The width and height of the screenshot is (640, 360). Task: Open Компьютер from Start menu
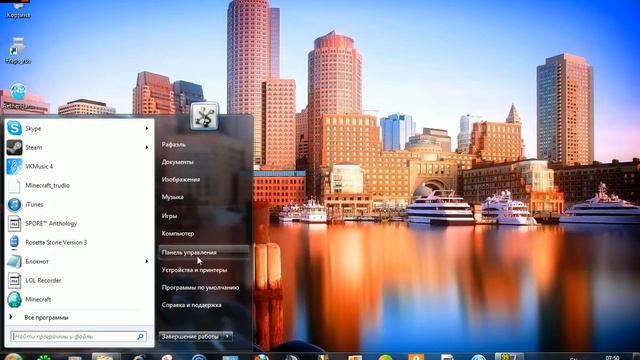(x=178, y=233)
